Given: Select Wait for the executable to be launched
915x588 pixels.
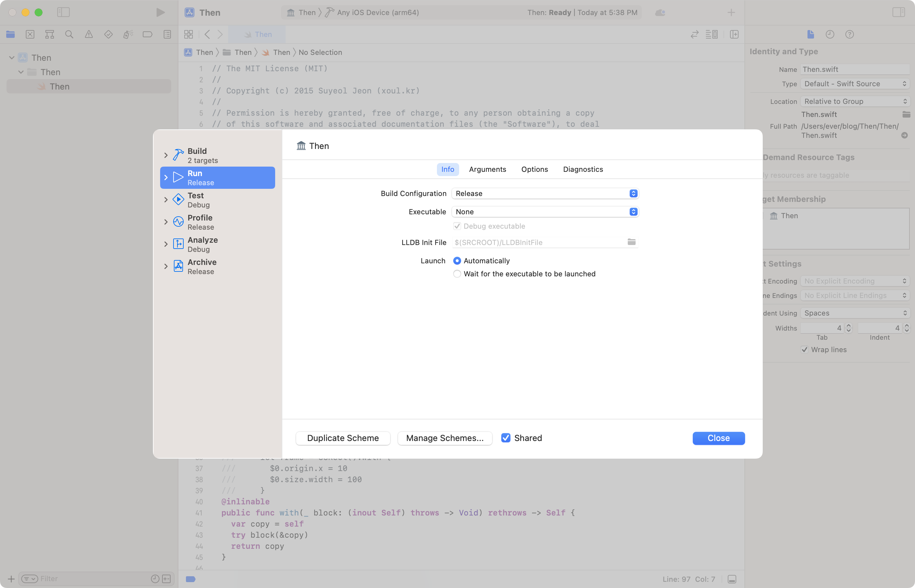Looking at the screenshot, I should pyautogui.click(x=457, y=274).
